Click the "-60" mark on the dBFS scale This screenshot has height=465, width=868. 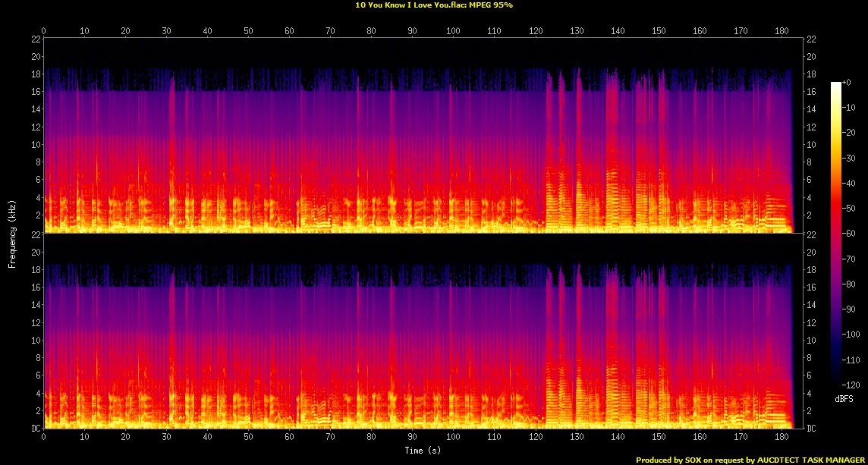(851, 234)
